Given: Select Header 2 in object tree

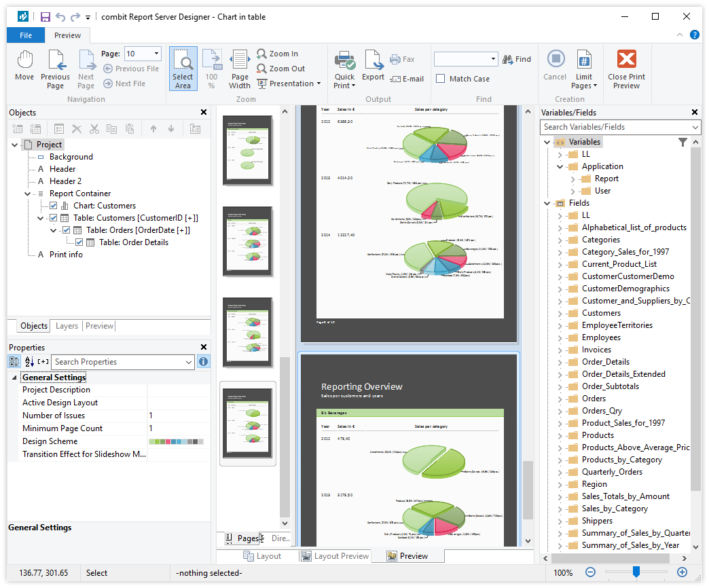Looking at the screenshot, I should [66, 181].
